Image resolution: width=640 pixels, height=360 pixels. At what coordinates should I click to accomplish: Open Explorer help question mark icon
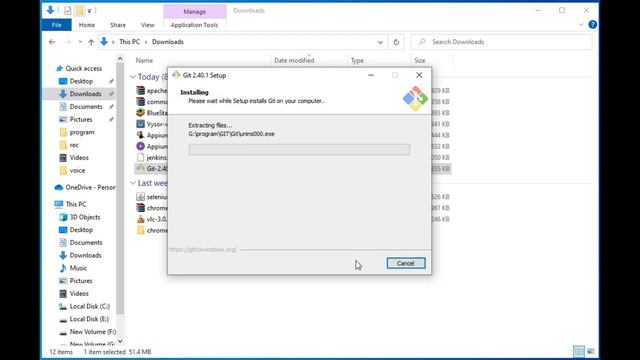pyautogui.click(x=593, y=25)
